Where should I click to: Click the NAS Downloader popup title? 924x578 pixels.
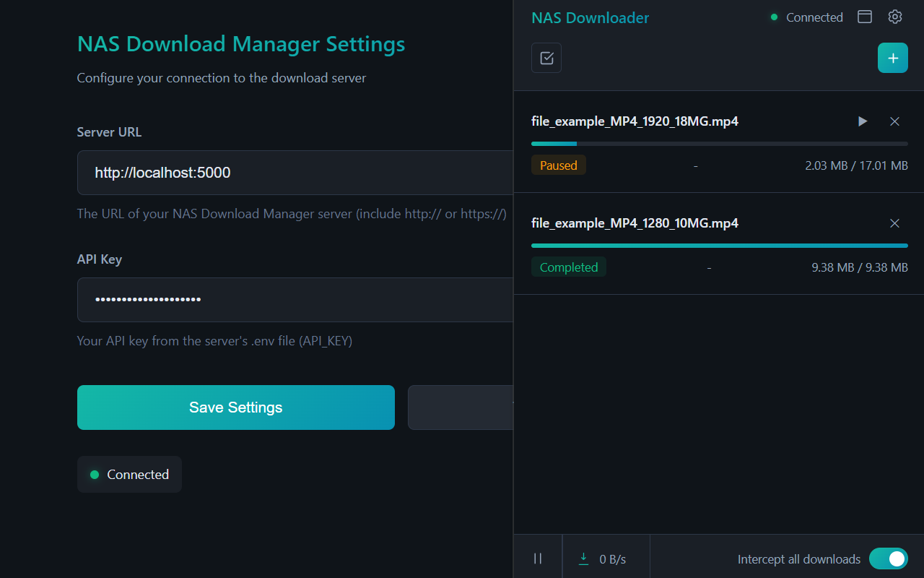(x=590, y=17)
